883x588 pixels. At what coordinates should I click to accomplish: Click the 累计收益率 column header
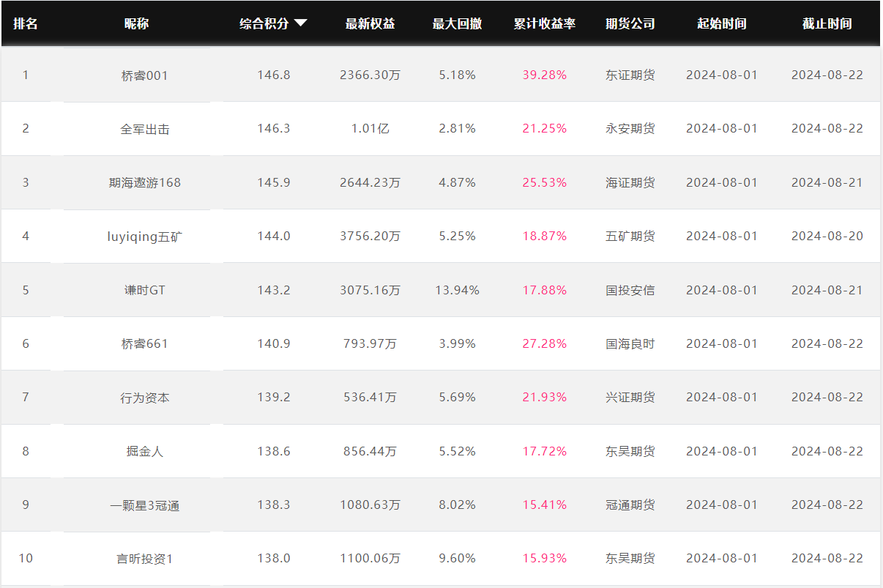(x=545, y=23)
